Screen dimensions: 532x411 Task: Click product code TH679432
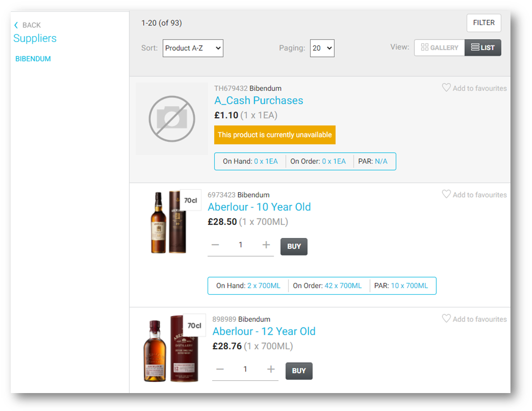click(231, 88)
